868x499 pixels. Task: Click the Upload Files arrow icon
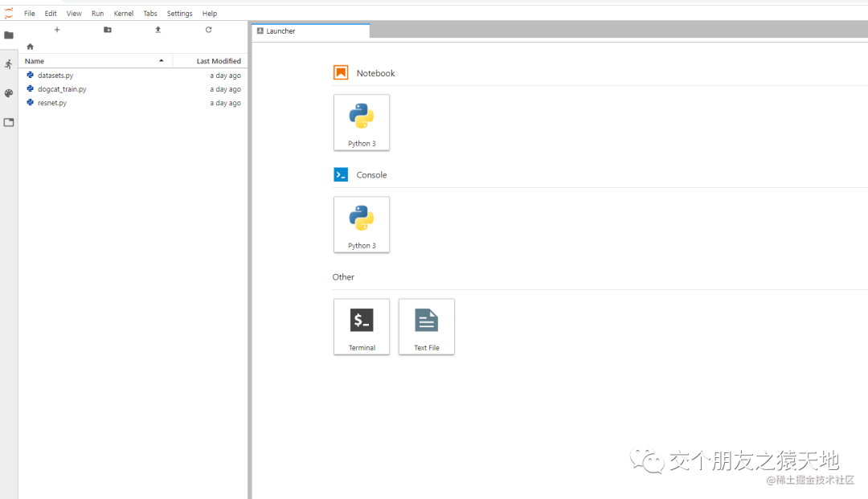[x=158, y=30]
